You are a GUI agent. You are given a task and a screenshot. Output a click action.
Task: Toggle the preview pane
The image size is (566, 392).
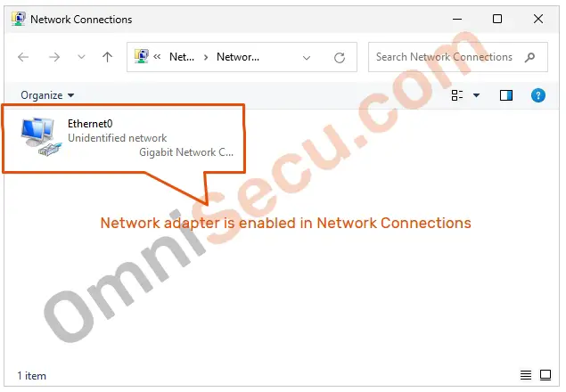[506, 95]
